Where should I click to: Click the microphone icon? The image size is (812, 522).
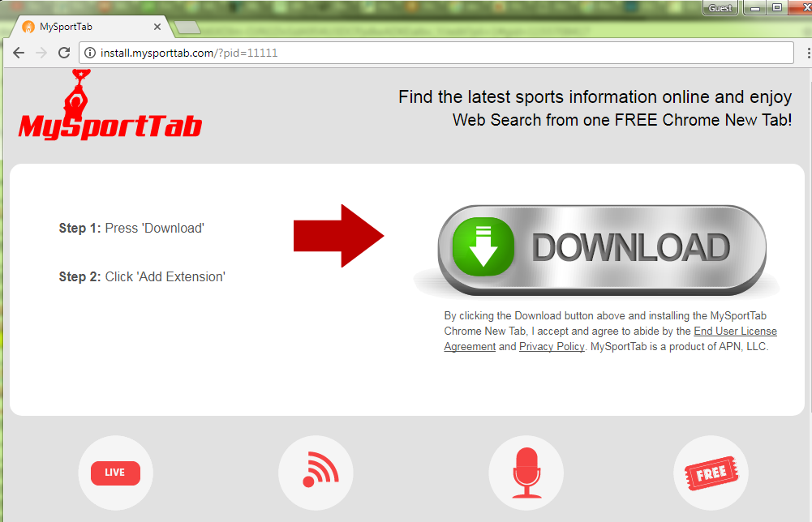pos(526,473)
